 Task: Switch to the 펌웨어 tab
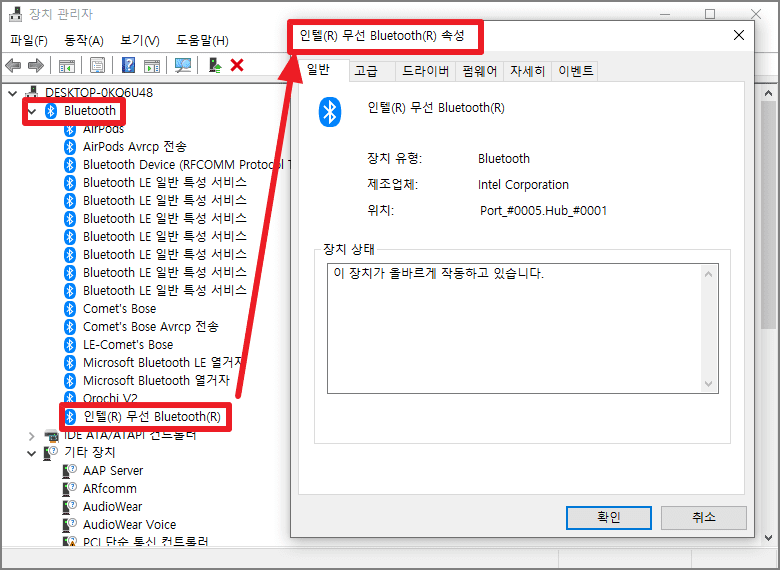480,71
